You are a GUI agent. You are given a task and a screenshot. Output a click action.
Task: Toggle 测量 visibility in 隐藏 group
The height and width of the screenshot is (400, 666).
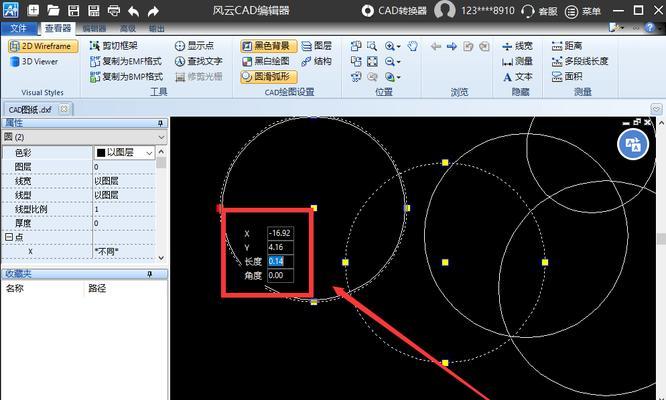(x=517, y=62)
